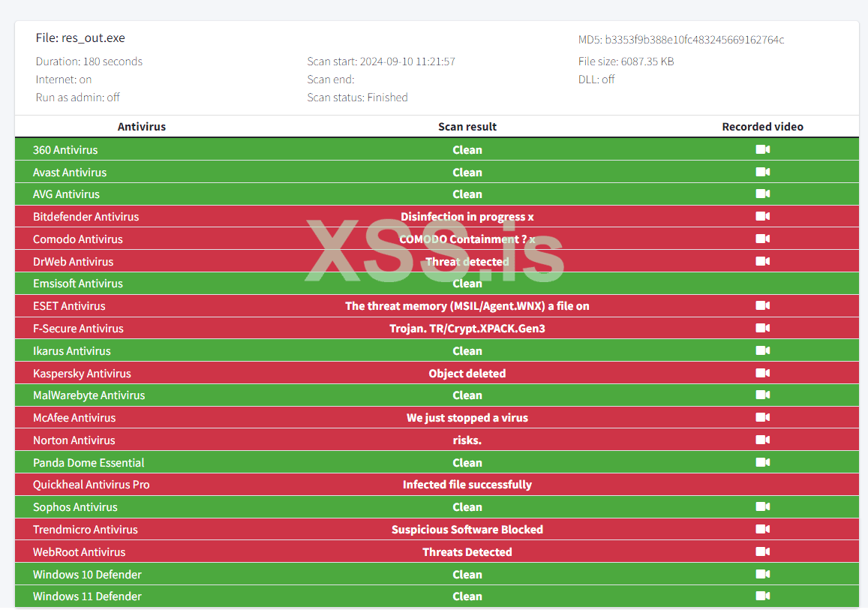This screenshot has height=610, width=868.
Task: Select the DLL: off text
Action: coord(596,80)
